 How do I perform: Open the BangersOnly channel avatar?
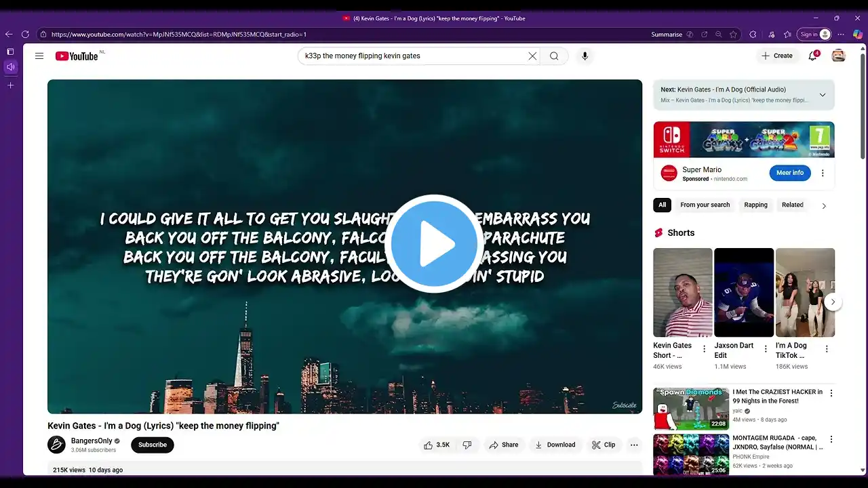point(56,445)
